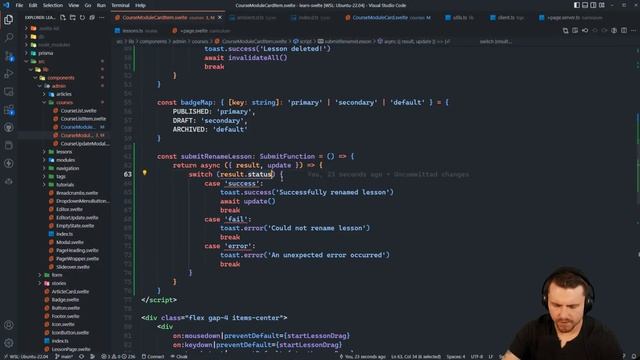Click the main branch in the status bar
The height and width of the screenshot is (360, 640).
click(x=64, y=356)
